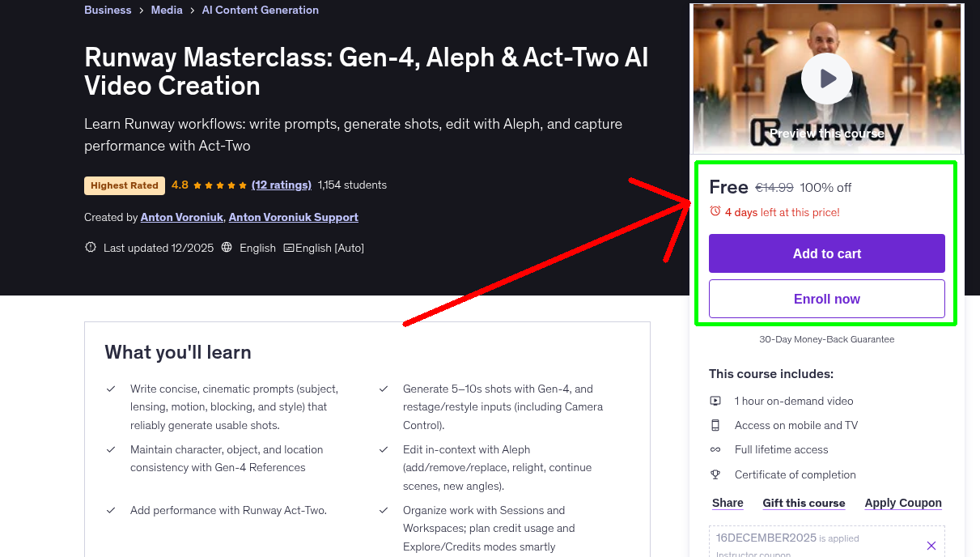This screenshot has height=557, width=980.
Task: Click the infinity icon for lifetime access
Action: tap(715, 449)
